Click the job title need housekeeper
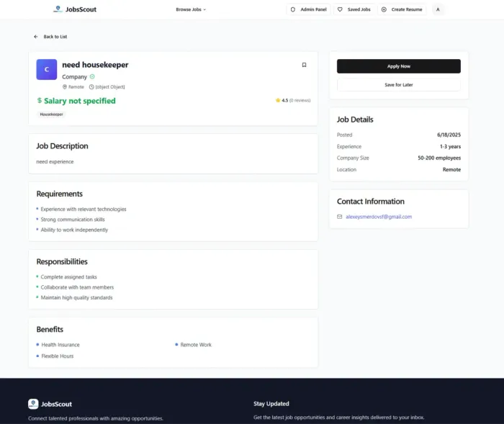The height and width of the screenshot is (424, 504). click(x=95, y=65)
